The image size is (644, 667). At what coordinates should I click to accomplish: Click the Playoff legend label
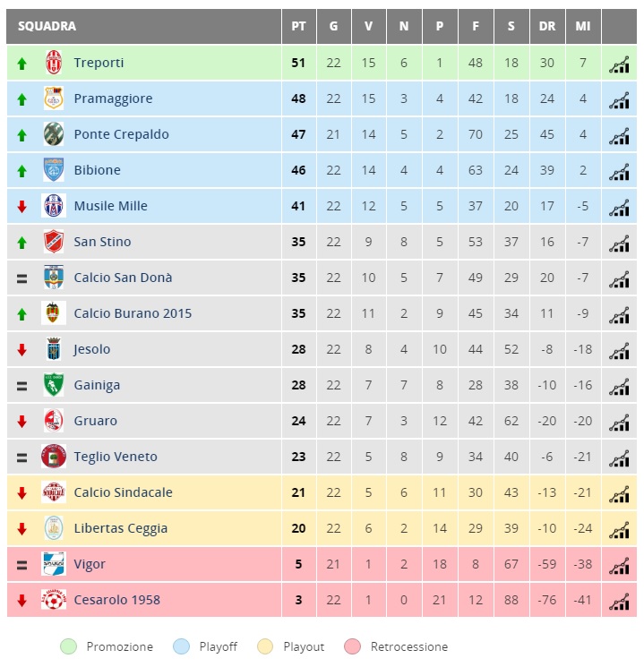point(219,647)
